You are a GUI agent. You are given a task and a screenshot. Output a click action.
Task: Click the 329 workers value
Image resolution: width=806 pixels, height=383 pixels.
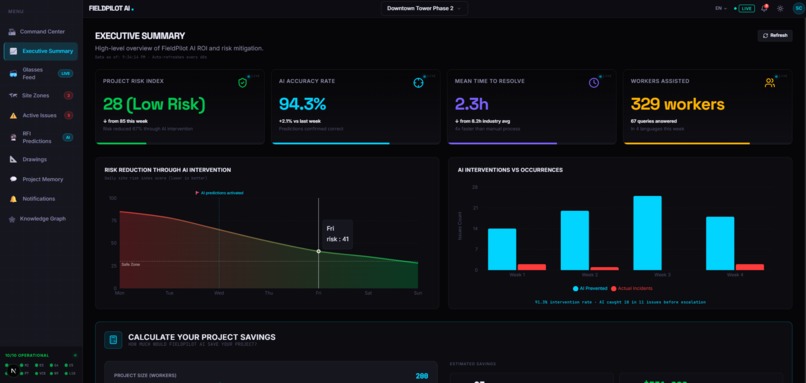coord(677,104)
